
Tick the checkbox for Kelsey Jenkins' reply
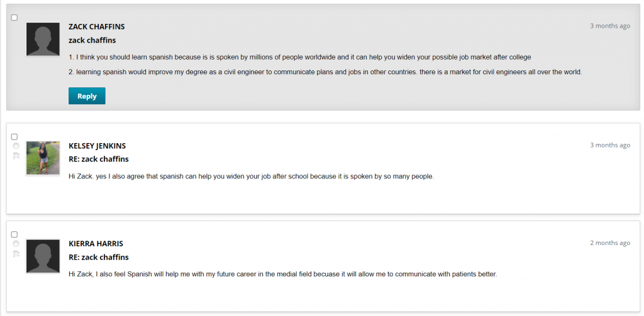14,137
